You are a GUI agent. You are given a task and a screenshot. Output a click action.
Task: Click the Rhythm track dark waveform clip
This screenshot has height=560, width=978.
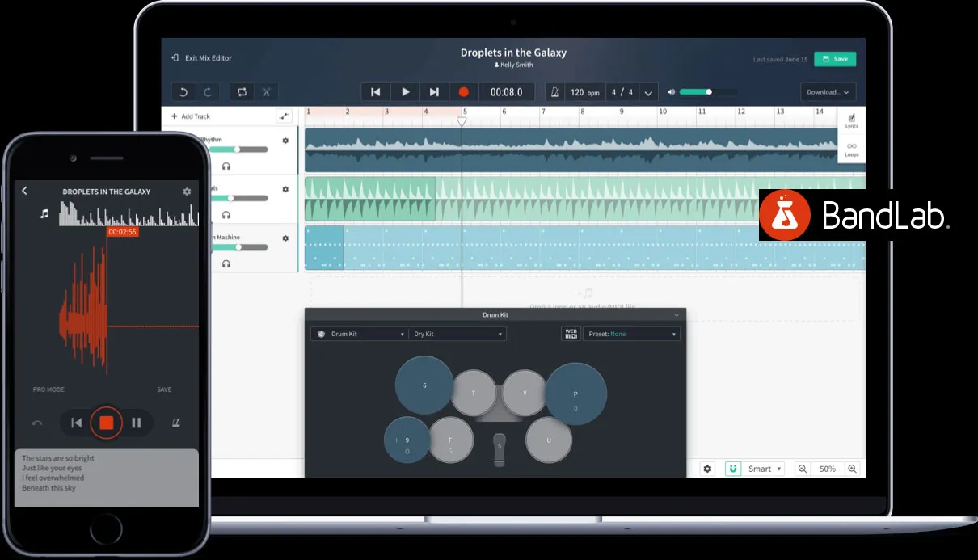(x=584, y=150)
